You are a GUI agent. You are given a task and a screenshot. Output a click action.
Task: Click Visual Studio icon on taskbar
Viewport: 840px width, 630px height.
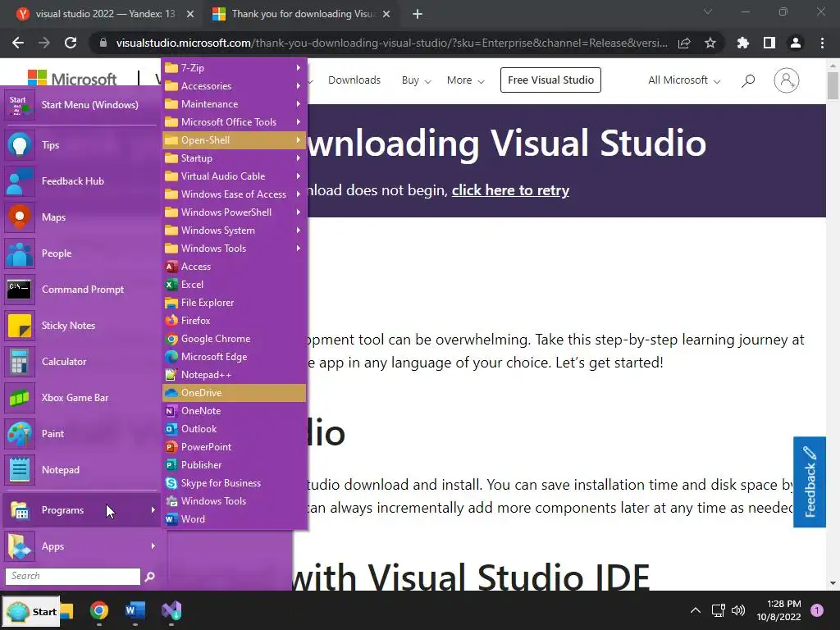tap(171, 610)
